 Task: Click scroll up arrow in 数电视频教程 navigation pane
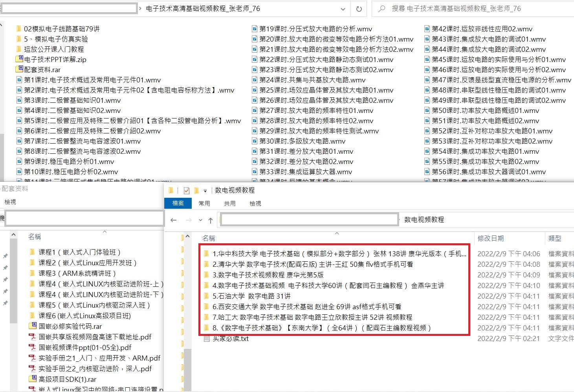point(187,236)
